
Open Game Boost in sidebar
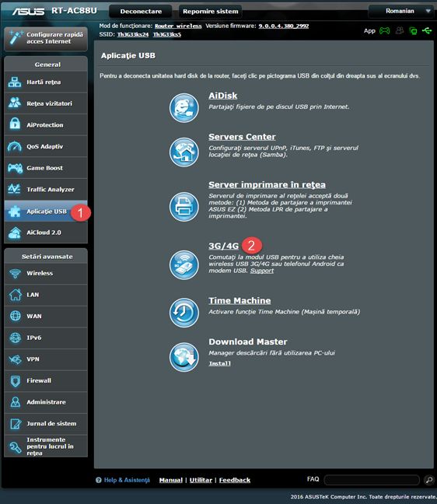(46, 168)
